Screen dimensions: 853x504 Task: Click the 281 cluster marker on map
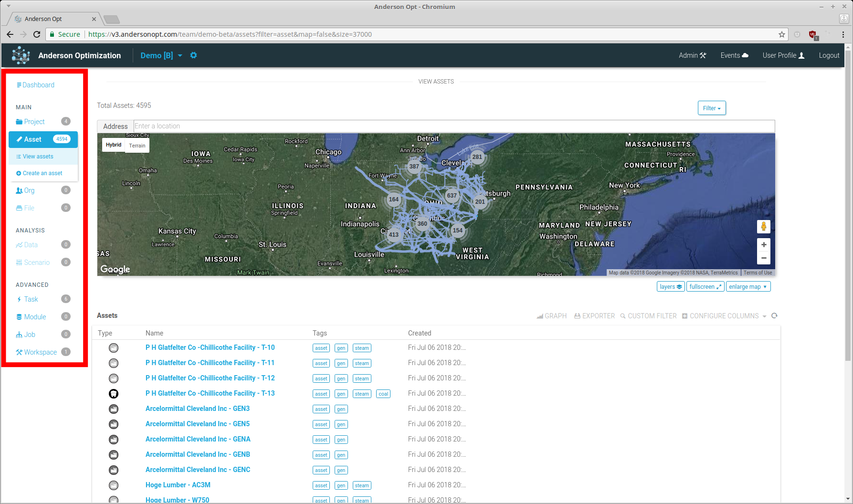click(x=477, y=157)
